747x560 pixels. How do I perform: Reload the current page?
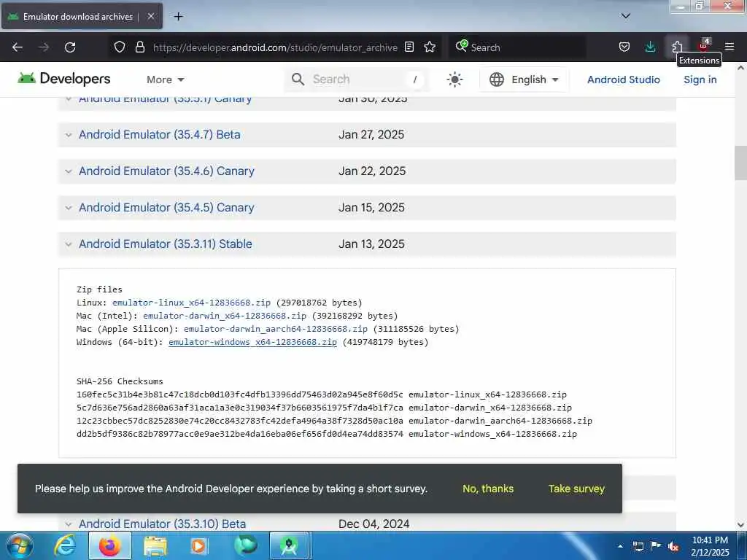pyautogui.click(x=70, y=47)
